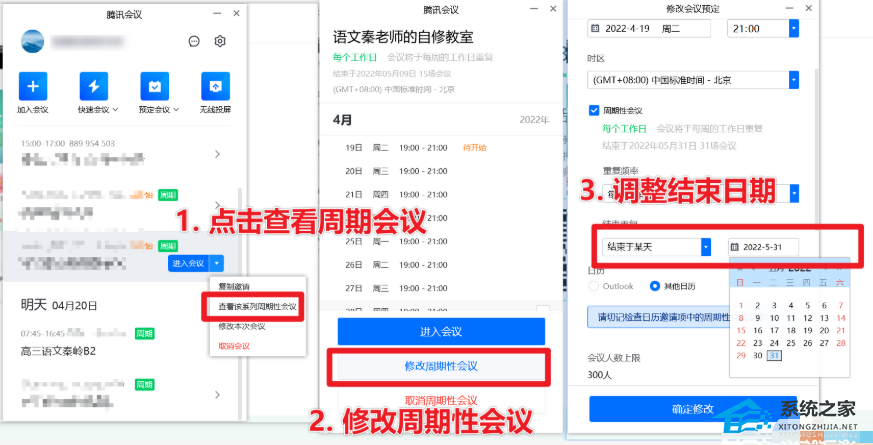
Task: Open the settings gear in the main window
Action: pyautogui.click(x=220, y=41)
